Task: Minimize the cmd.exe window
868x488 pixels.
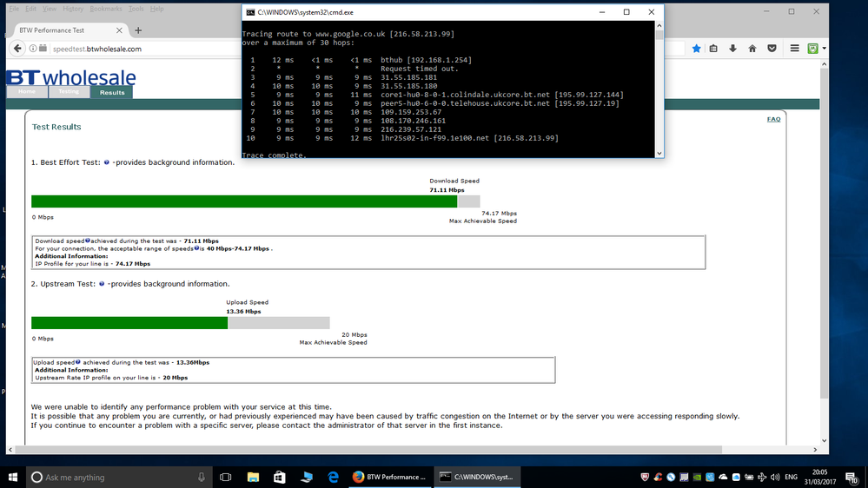Action: (x=602, y=12)
